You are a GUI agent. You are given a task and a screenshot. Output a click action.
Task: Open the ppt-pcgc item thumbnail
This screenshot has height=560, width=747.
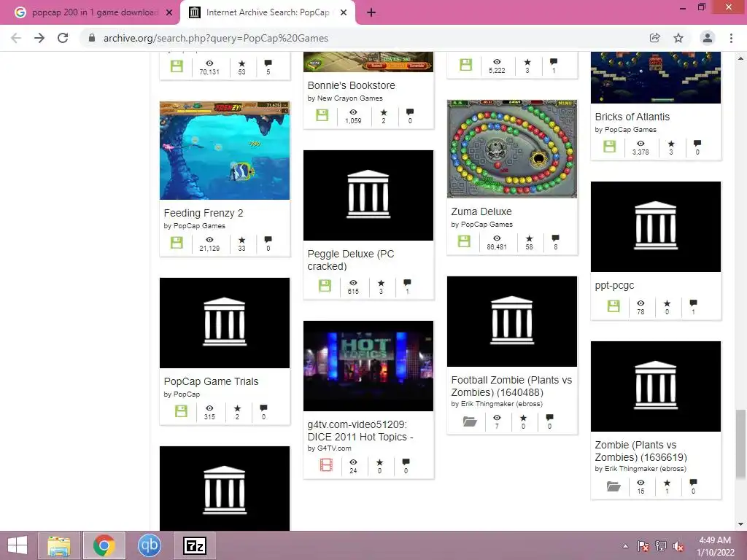(x=656, y=227)
